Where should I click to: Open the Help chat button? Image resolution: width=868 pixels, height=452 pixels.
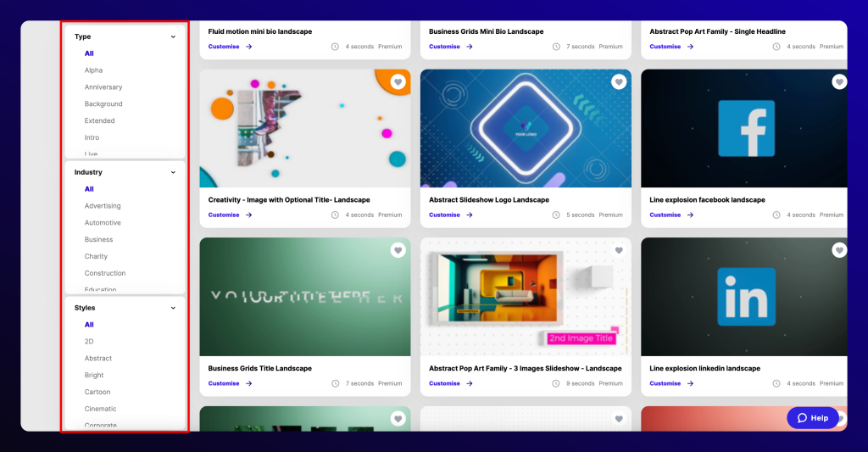tap(813, 418)
